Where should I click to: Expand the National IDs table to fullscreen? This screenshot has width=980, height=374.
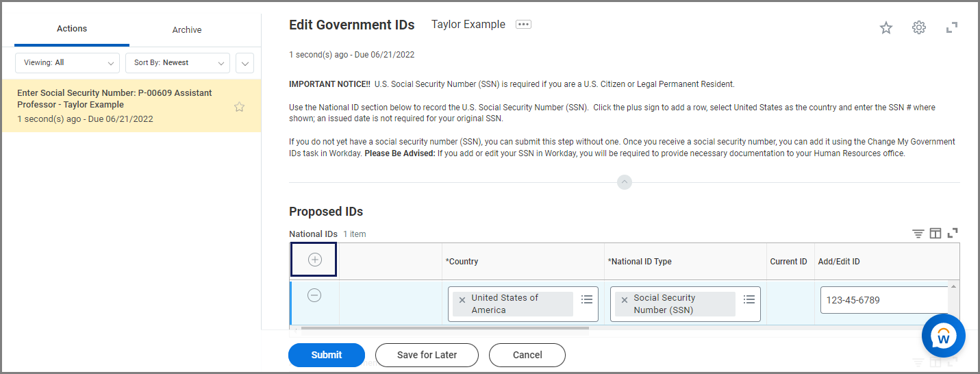click(953, 234)
